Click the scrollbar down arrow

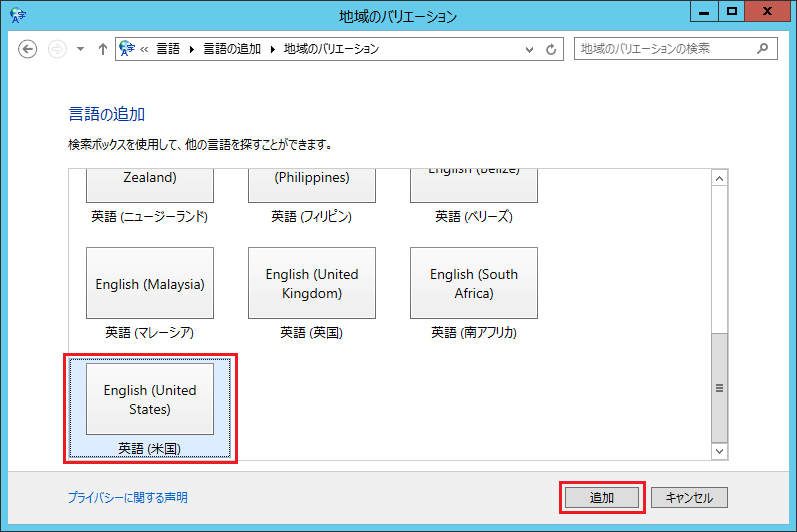[719, 451]
